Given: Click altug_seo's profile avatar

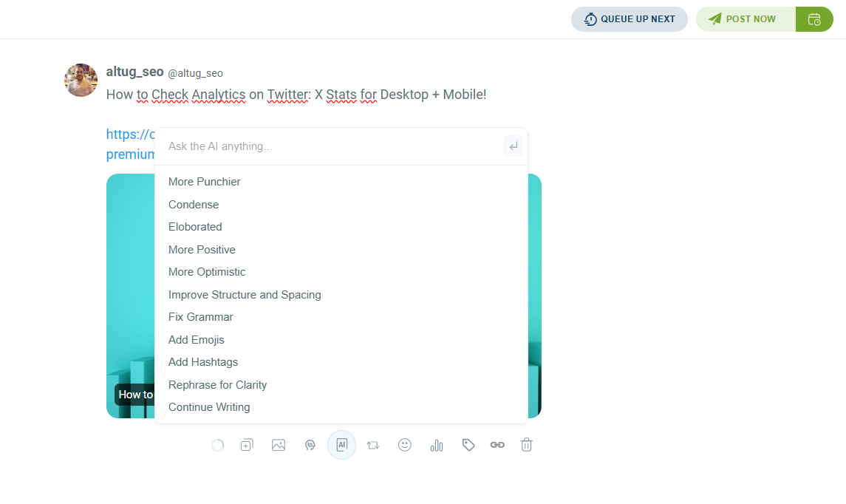Looking at the screenshot, I should coord(81,80).
